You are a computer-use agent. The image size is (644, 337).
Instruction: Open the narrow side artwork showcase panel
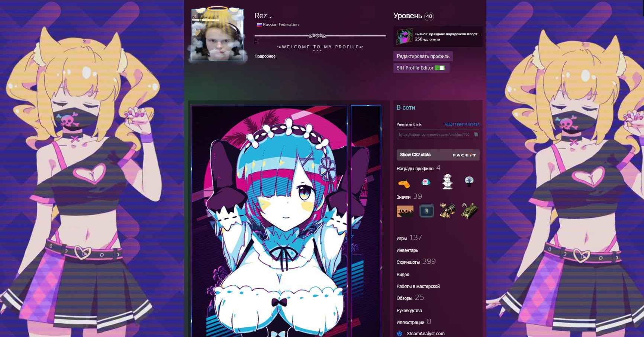366,221
